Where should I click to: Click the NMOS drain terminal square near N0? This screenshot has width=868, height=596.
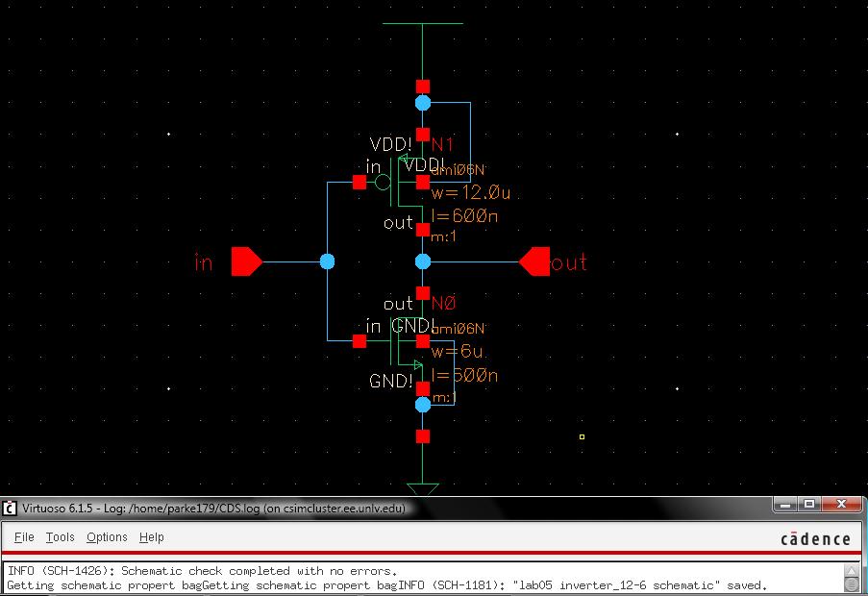pyautogui.click(x=423, y=293)
